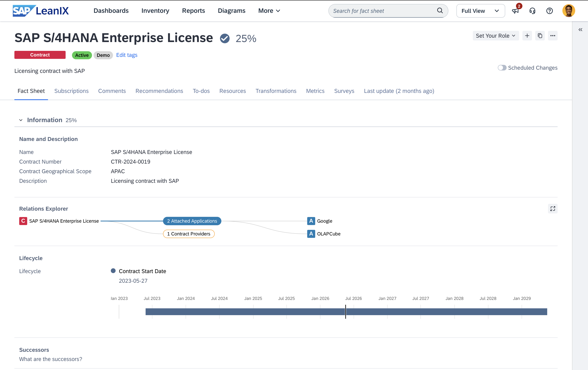Viewport: 588px width, 370px height.
Task: Expand the 1 Contract Providers node
Action: (189, 234)
